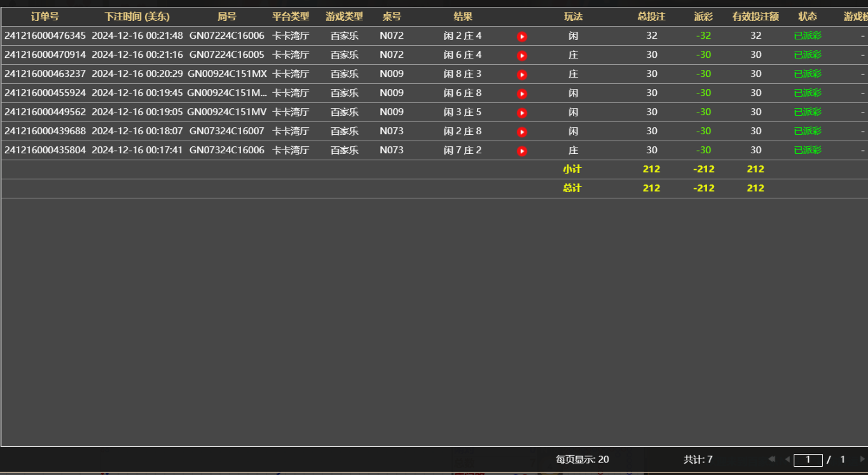The image size is (868, 475).
Task: Play the video replay for result 闲 2 庄 4
Action: pos(521,36)
